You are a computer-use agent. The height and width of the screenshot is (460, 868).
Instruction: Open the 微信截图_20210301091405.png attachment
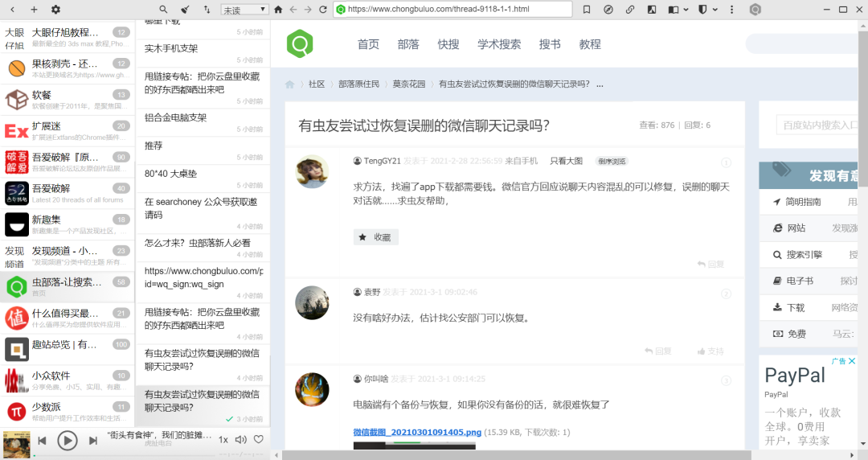coord(417,433)
